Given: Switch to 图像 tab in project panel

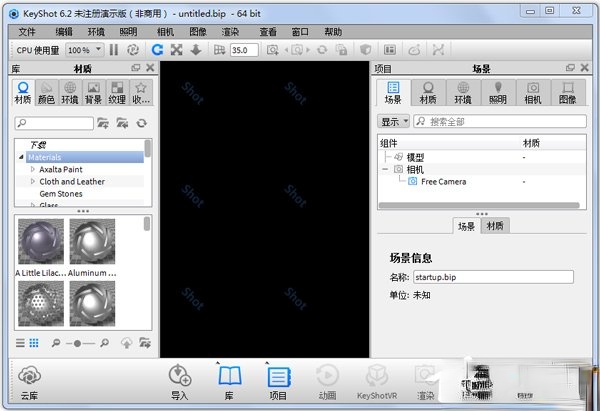Looking at the screenshot, I should point(568,93).
